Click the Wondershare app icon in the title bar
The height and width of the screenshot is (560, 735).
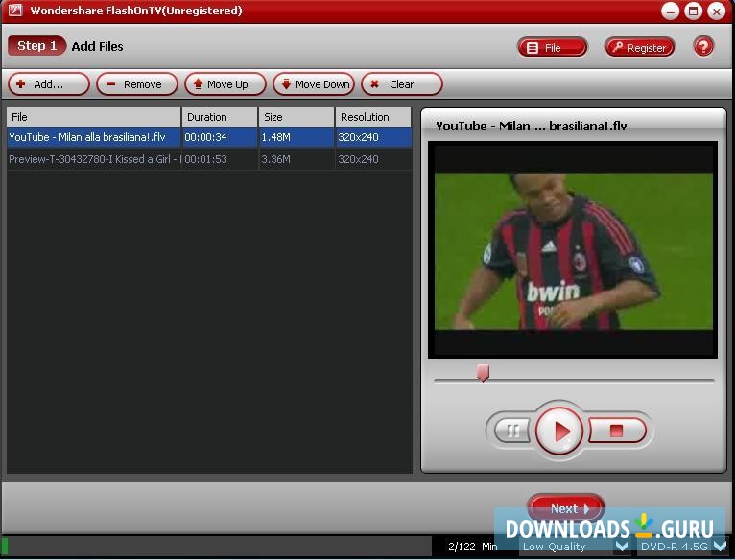point(15,11)
